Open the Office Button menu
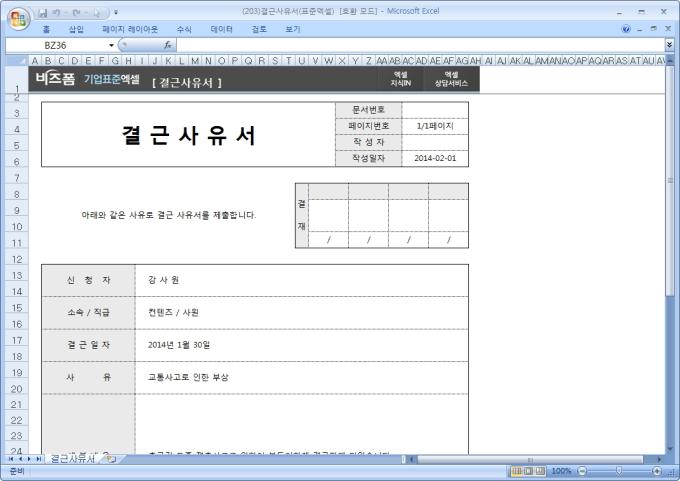This screenshot has width=680, height=481. pos(18,19)
